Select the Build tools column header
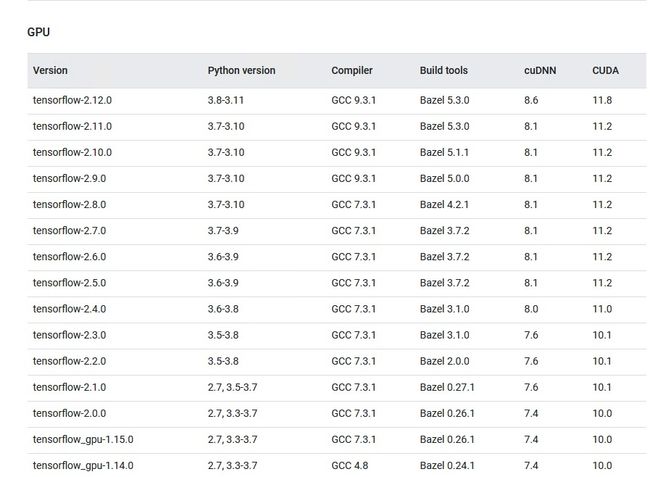 (x=444, y=70)
